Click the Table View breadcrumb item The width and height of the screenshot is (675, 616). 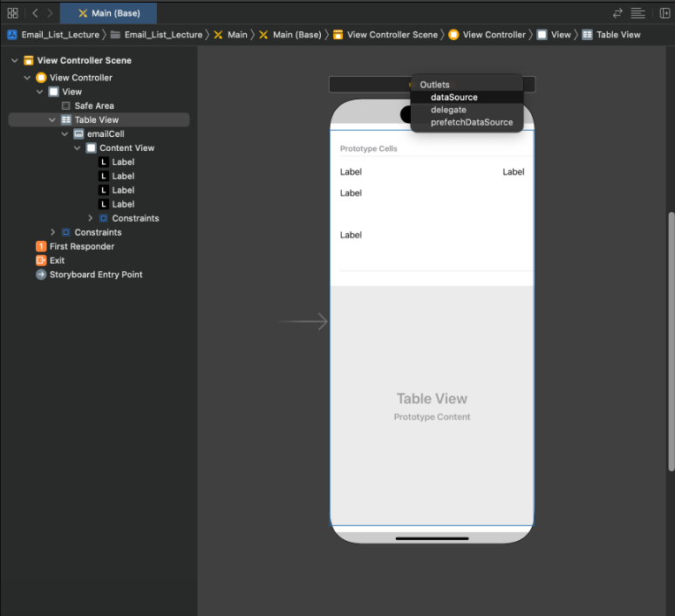611,35
